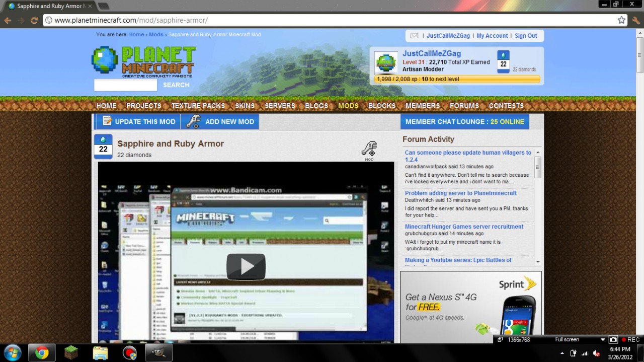Go to the FORUMS section
The width and height of the screenshot is (644, 362).
pos(464,106)
